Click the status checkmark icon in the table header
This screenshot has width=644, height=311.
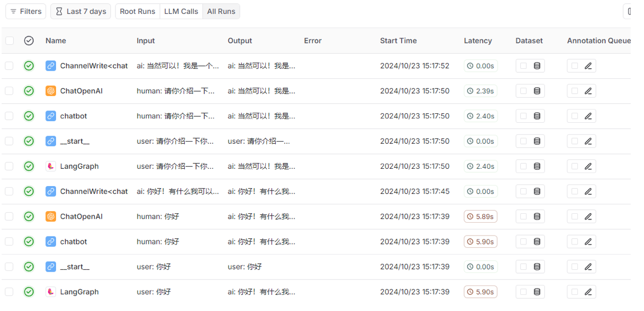pos(29,41)
